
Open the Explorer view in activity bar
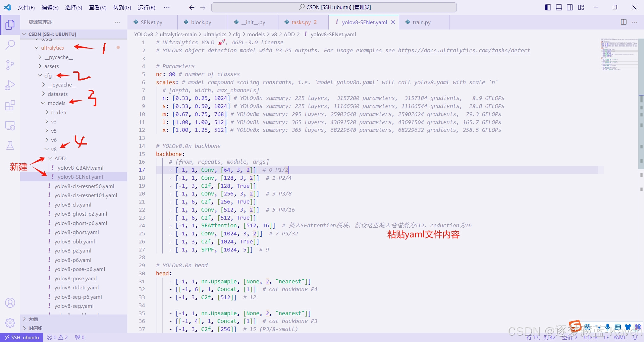10,25
